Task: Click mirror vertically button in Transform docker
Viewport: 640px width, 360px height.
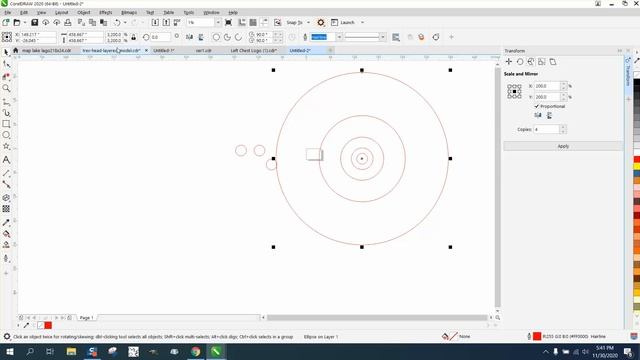Action: coord(549,116)
